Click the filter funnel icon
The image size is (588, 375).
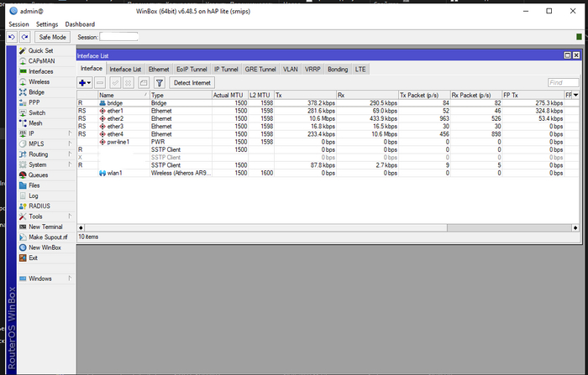159,83
